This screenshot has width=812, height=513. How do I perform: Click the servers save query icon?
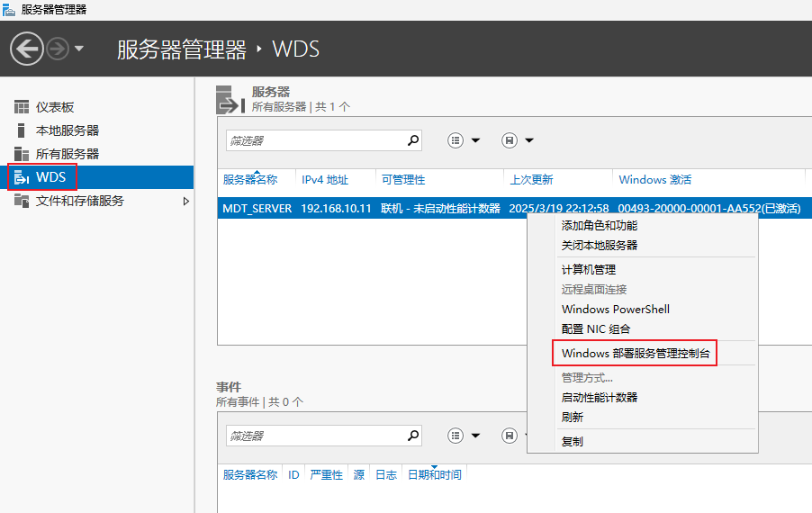click(509, 140)
